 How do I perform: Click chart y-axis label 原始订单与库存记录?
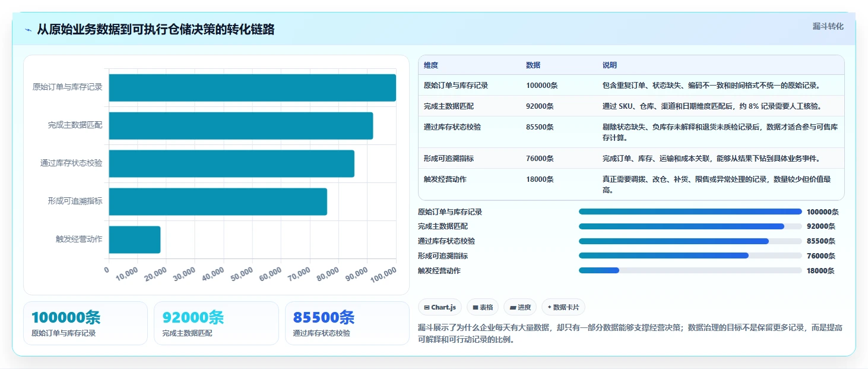click(x=67, y=87)
